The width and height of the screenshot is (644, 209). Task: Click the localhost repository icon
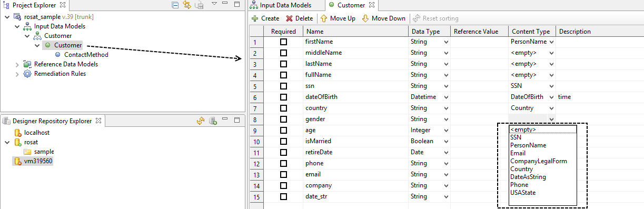click(x=17, y=133)
